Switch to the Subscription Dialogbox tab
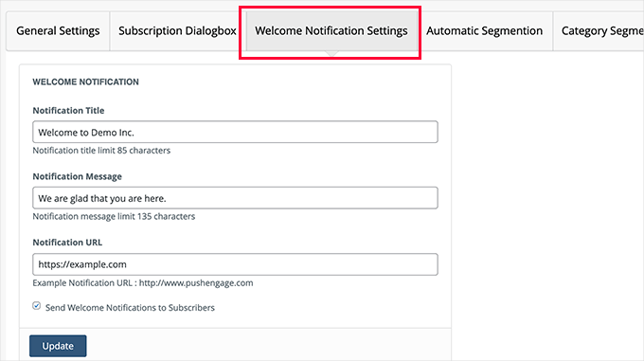644x361 pixels. tap(177, 31)
